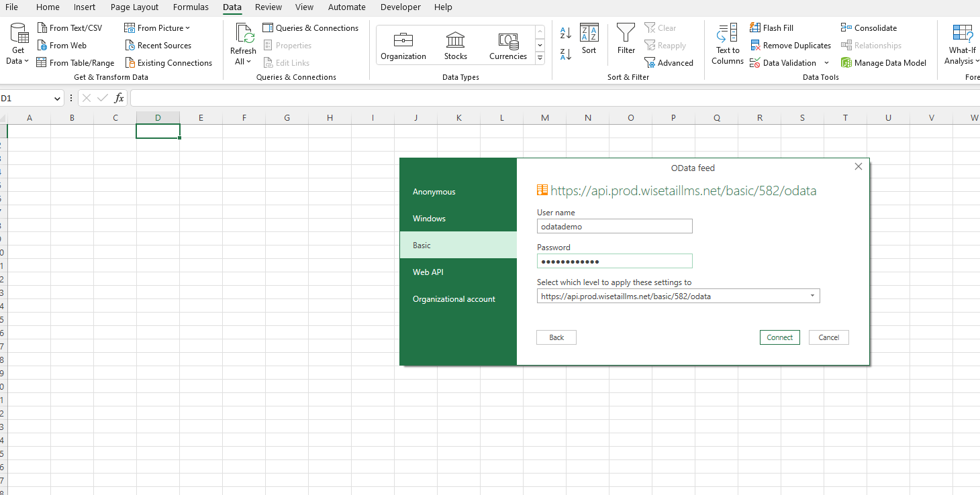Click the User name field
The image size is (980, 495).
coord(614,227)
